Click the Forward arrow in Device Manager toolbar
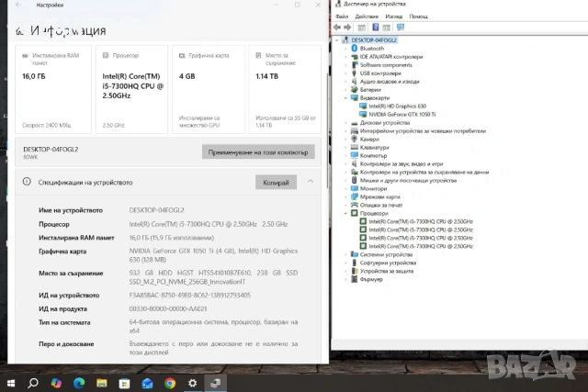The height and width of the screenshot is (392, 588). pos(347,28)
